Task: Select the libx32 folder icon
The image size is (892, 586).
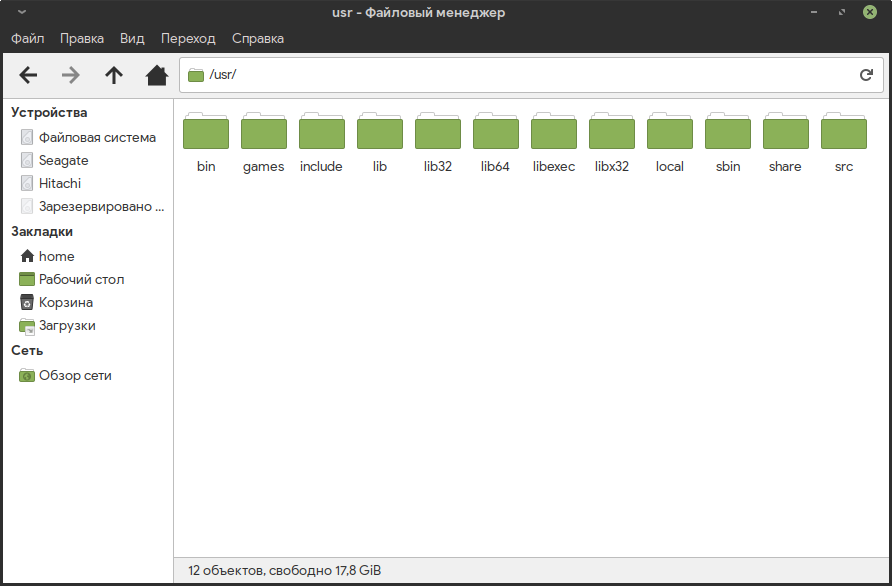Action: click(x=612, y=131)
